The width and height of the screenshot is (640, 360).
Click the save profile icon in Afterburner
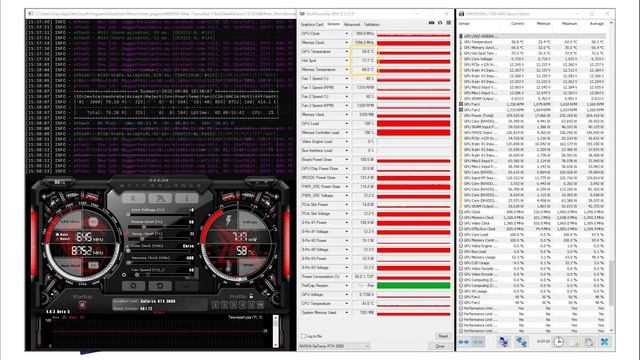260,304
